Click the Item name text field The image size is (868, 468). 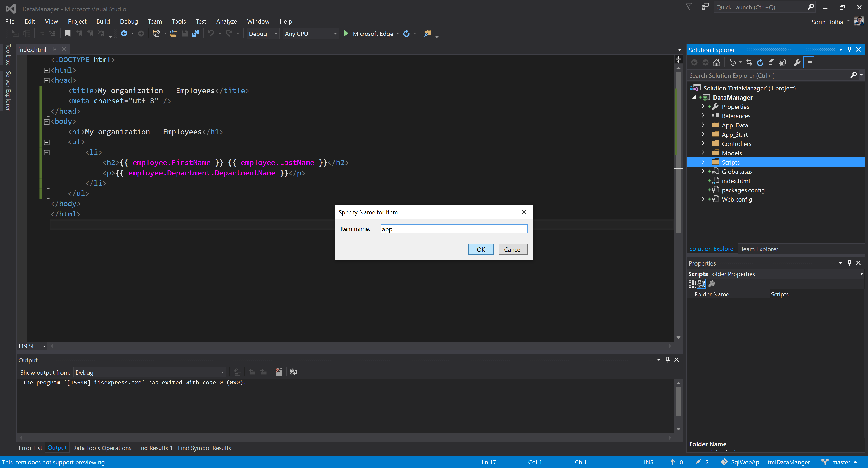click(x=453, y=229)
